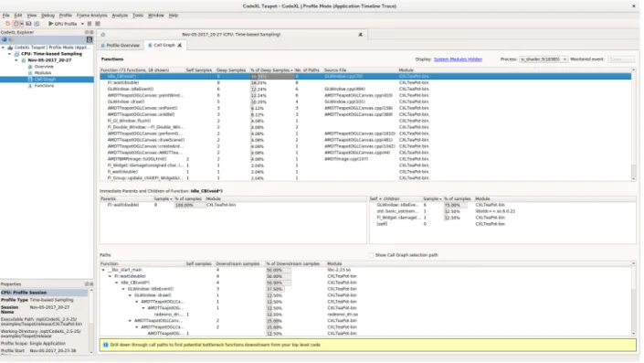Screen dimensions: 644x363
Task: Click the blue project settings toolbar icon
Action: coord(37,24)
